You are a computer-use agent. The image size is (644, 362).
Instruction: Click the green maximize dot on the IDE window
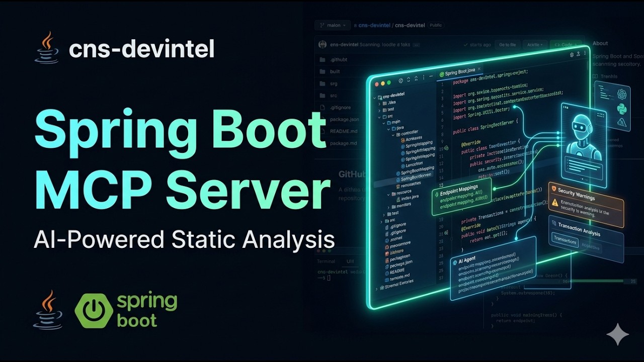pos(388,82)
